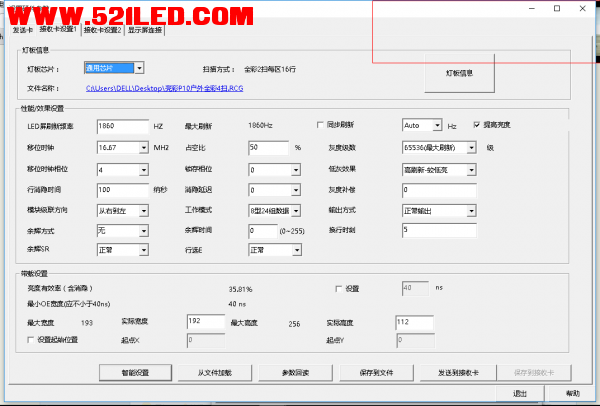Screen dimensions: 600x406
Task: Expand the 模块级联方向 dropdown
Action: point(139,211)
